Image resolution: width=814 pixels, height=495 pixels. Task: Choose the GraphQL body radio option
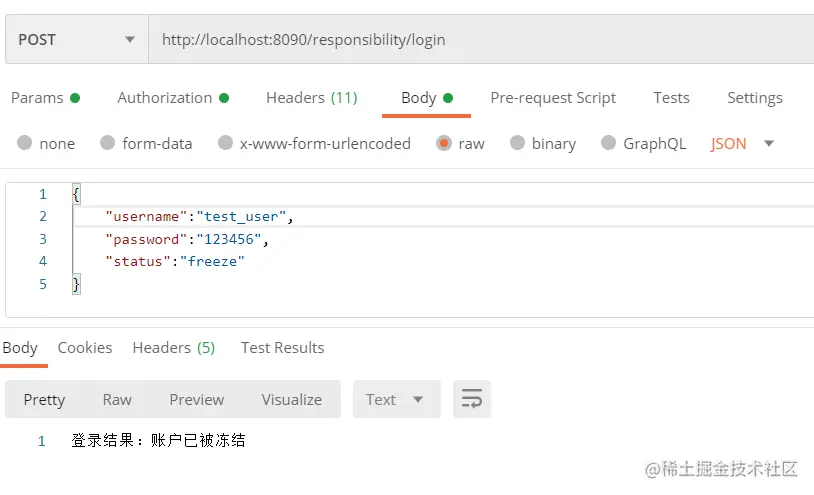coord(608,143)
